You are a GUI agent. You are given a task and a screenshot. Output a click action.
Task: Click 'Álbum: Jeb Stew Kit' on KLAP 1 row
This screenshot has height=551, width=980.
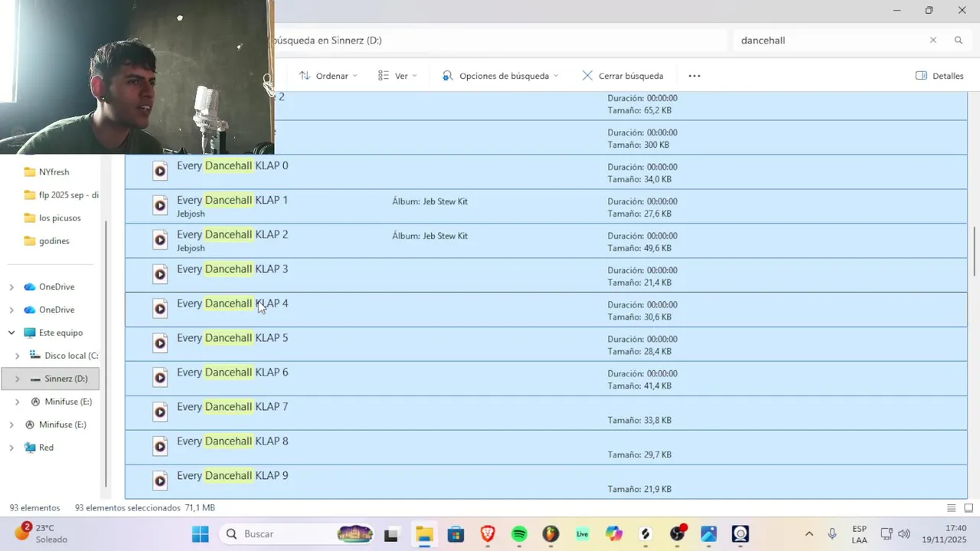click(430, 201)
